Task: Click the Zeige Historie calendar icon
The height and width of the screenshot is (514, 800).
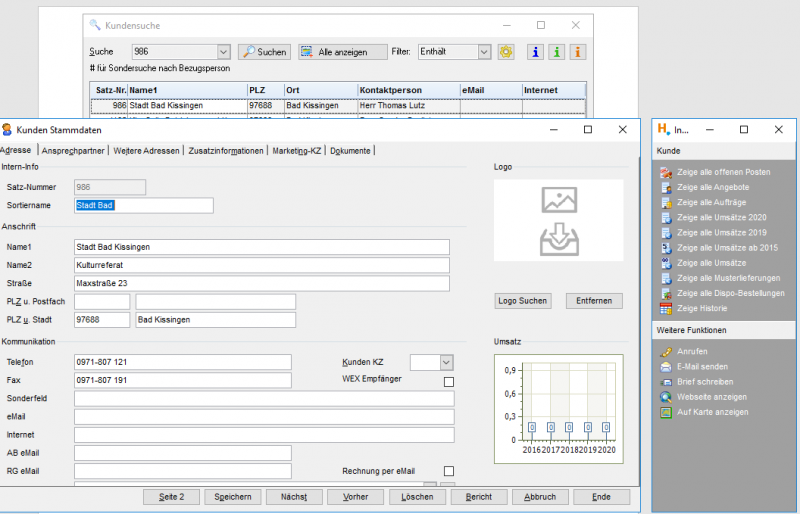Action: (666, 309)
